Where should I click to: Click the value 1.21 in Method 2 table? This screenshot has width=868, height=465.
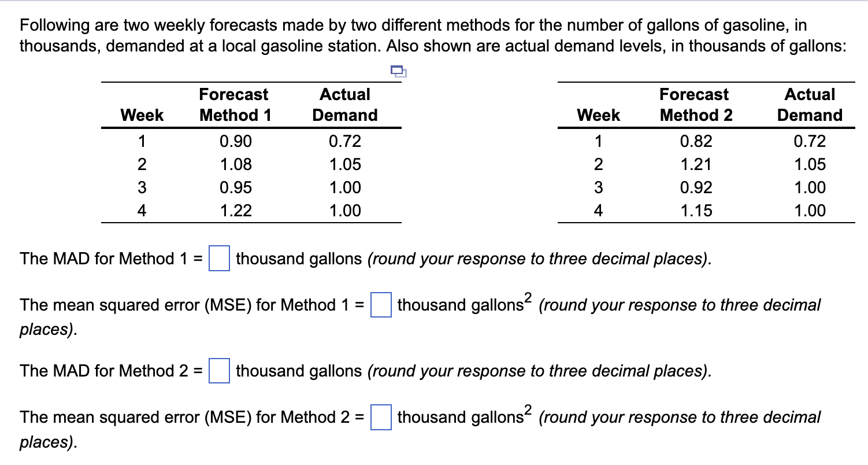(695, 164)
